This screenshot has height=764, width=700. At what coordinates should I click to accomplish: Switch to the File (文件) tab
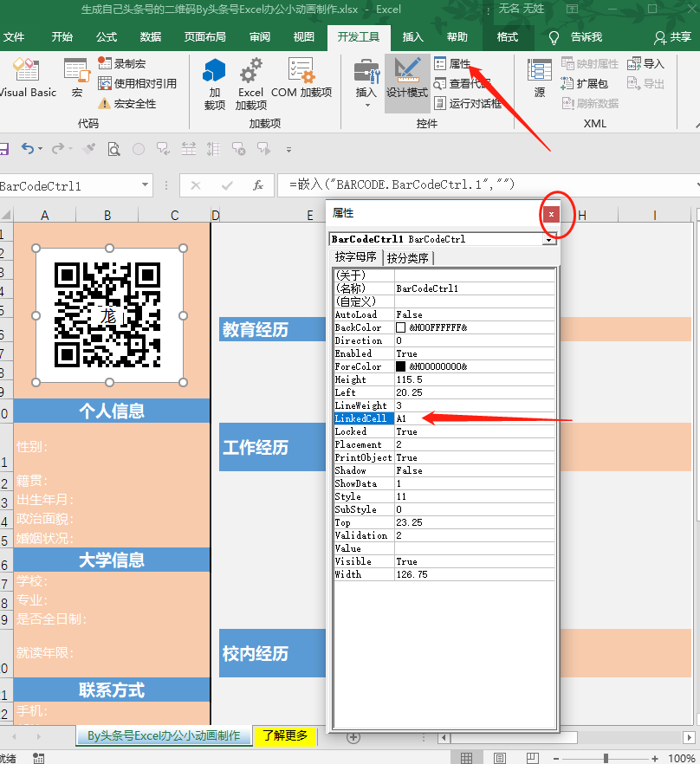tap(14, 37)
